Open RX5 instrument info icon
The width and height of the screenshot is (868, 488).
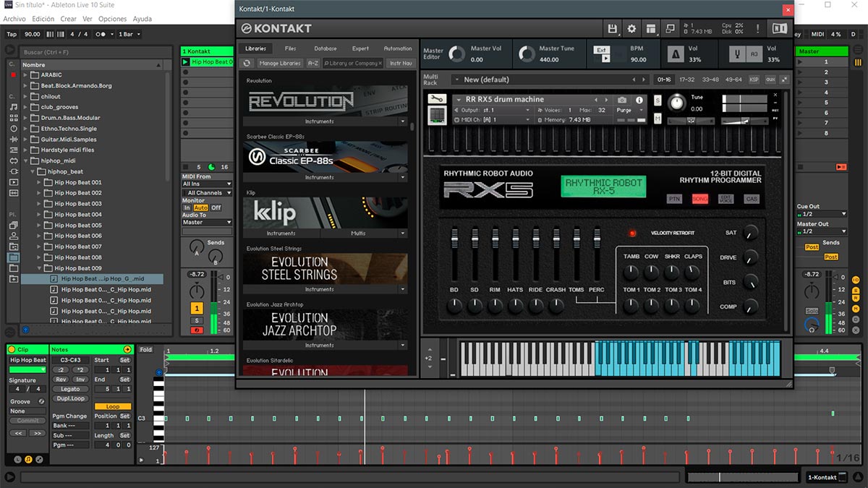coord(639,100)
